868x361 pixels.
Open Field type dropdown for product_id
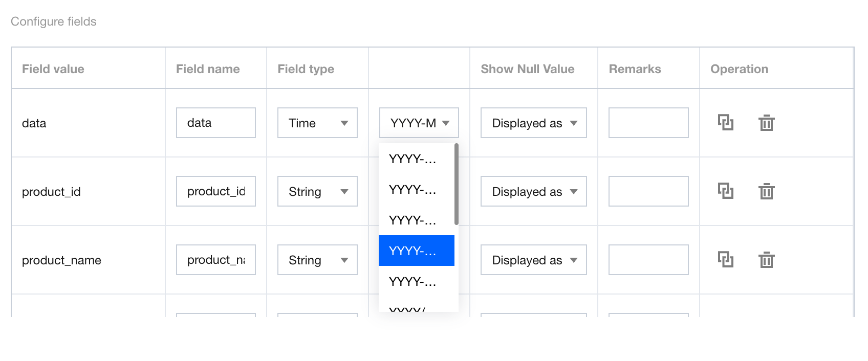point(317,191)
